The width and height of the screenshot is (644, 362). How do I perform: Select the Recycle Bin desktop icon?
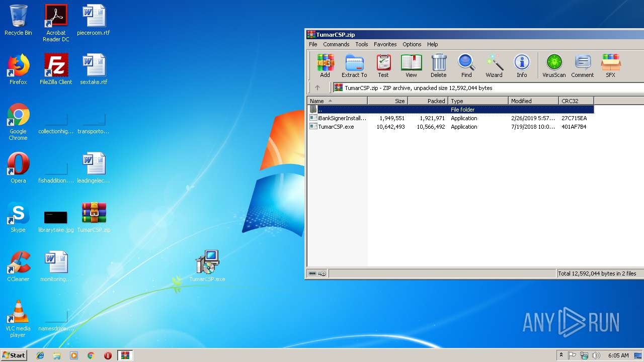coord(18,20)
